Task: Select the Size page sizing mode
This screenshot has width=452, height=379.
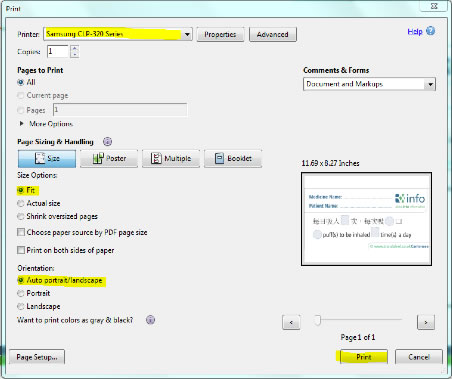Action: (x=47, y=159)
